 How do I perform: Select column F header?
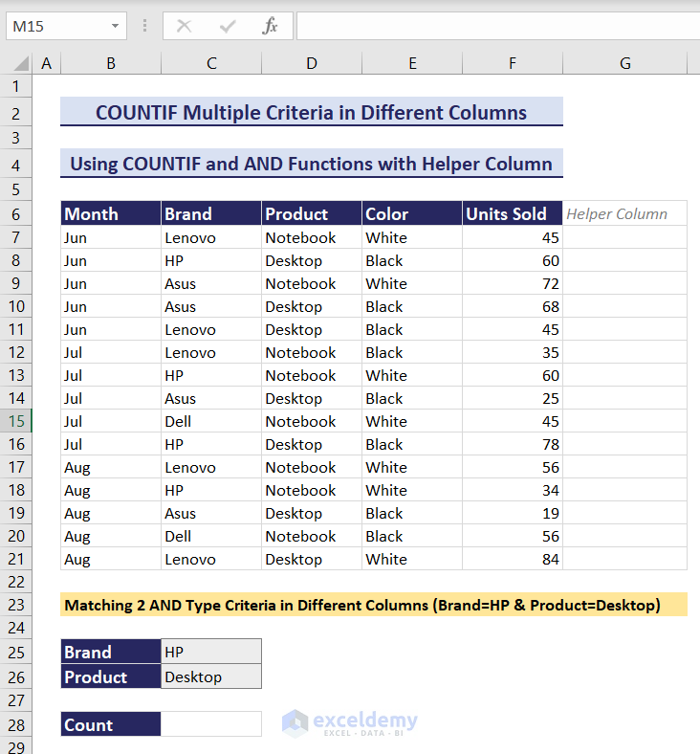513,63
